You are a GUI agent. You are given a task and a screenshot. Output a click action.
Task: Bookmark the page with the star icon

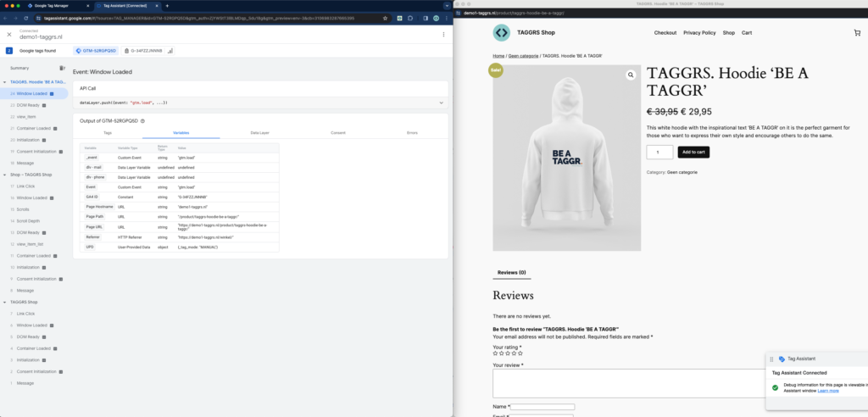pyautogui.click(x=386, y=18)
